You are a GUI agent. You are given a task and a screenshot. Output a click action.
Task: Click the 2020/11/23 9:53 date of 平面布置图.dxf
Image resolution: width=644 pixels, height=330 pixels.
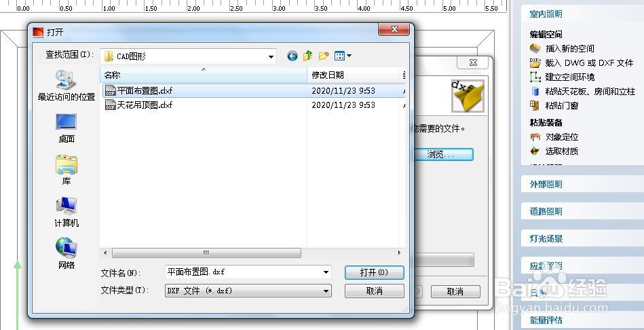[343, 91]
